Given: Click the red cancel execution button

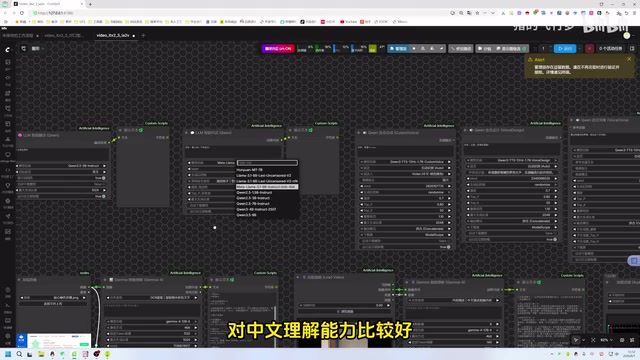Looking at the screenshot, I should pyautogui.click(x=589, y=49).
